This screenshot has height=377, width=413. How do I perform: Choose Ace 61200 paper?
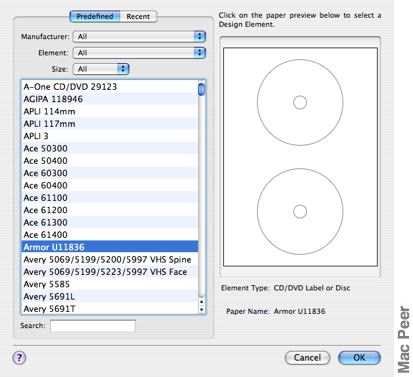click(110, 210)
